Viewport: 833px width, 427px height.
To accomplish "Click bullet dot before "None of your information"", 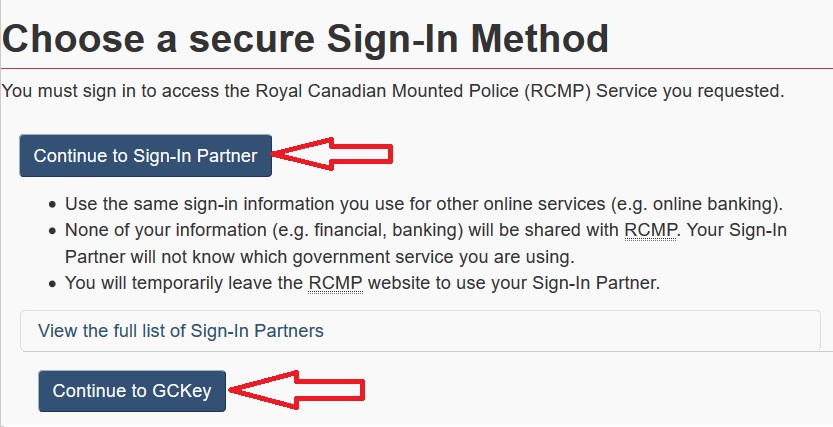I will click(x=53, y=231).
